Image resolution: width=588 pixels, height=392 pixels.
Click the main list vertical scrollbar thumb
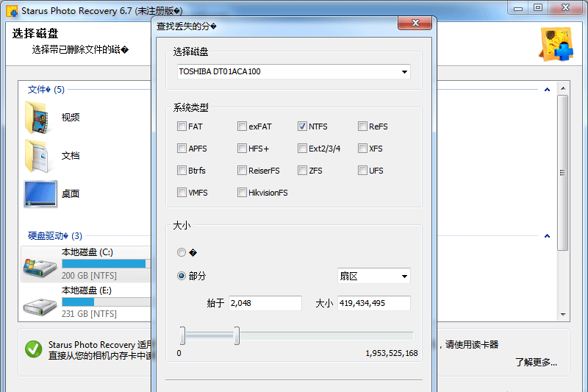[563, 173]
